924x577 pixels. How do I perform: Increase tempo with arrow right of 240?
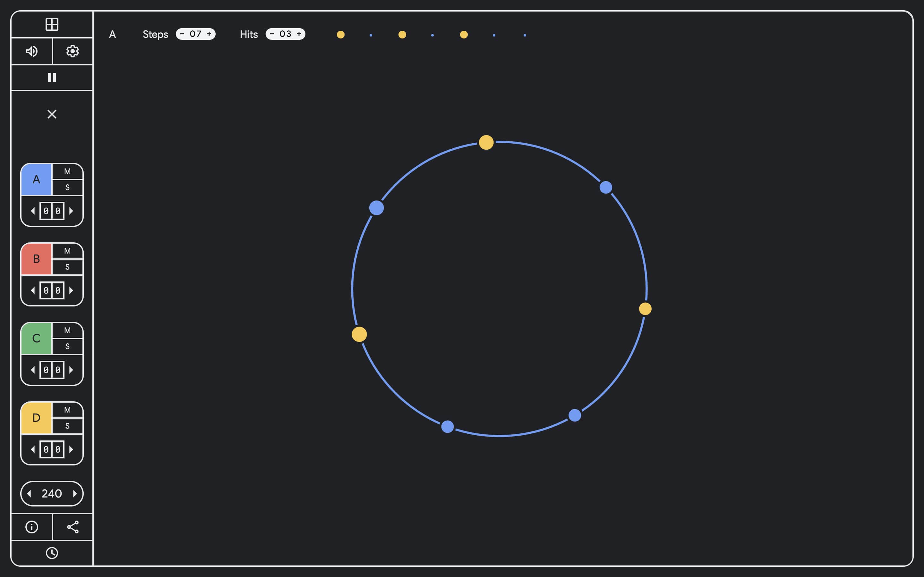pos(75,494)
